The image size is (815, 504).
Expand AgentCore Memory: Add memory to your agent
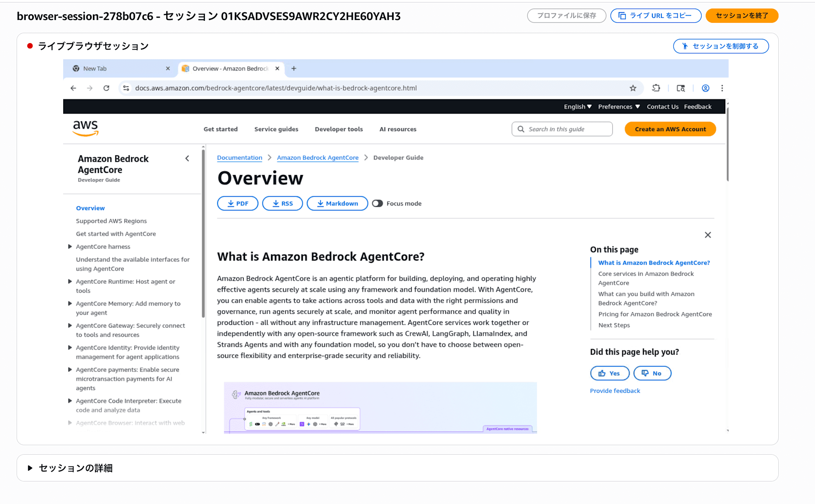(70, 304)
